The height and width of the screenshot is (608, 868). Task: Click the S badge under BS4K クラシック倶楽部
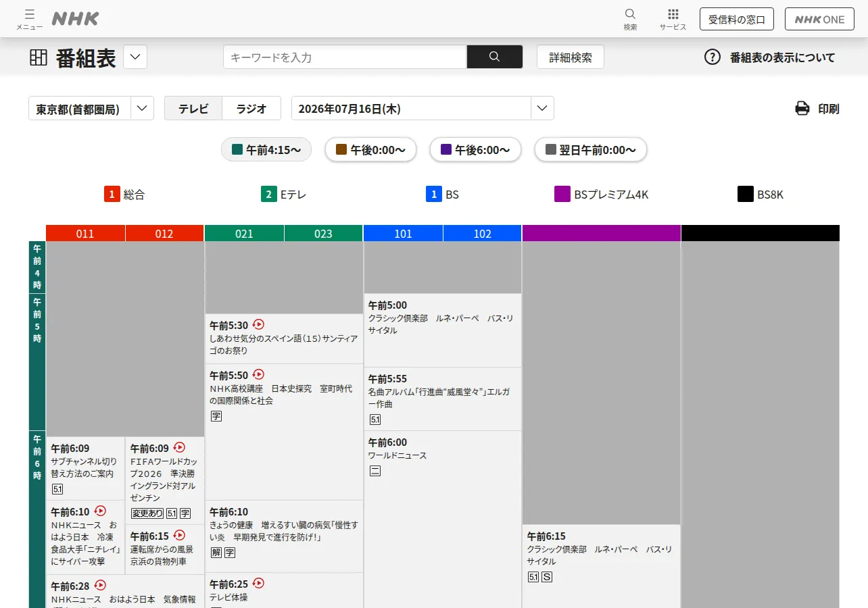click(547, 577)
